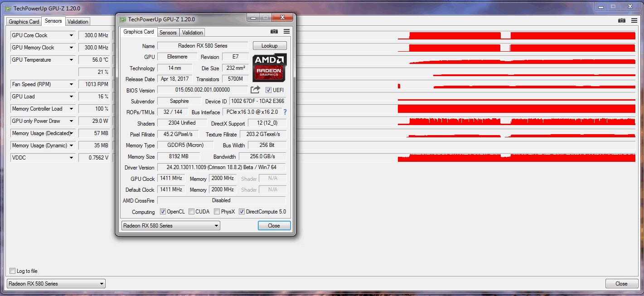The image size is (644, 296).
Task: Click the Device ID value field
Action: pyautogui.click(x=258, y=101)
